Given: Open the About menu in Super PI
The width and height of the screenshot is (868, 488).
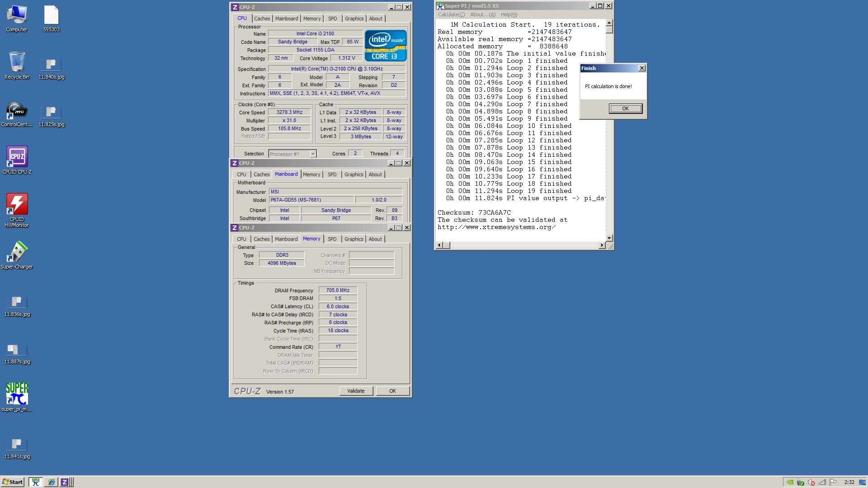Looking at the screenshot, I should (x=483, y=14).
